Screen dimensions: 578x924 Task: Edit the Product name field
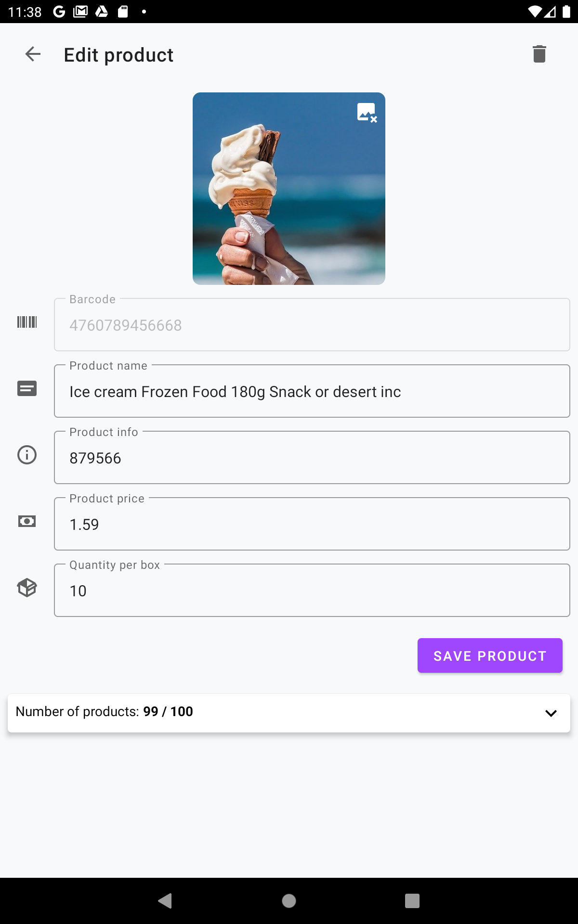point(312,392)
